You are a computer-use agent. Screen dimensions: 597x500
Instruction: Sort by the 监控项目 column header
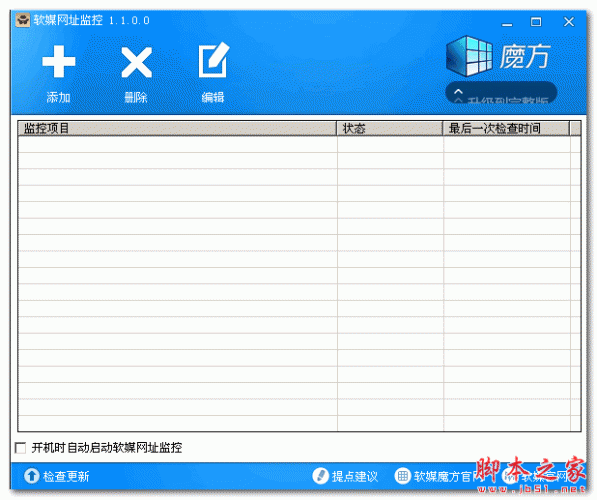pos(177,128)
